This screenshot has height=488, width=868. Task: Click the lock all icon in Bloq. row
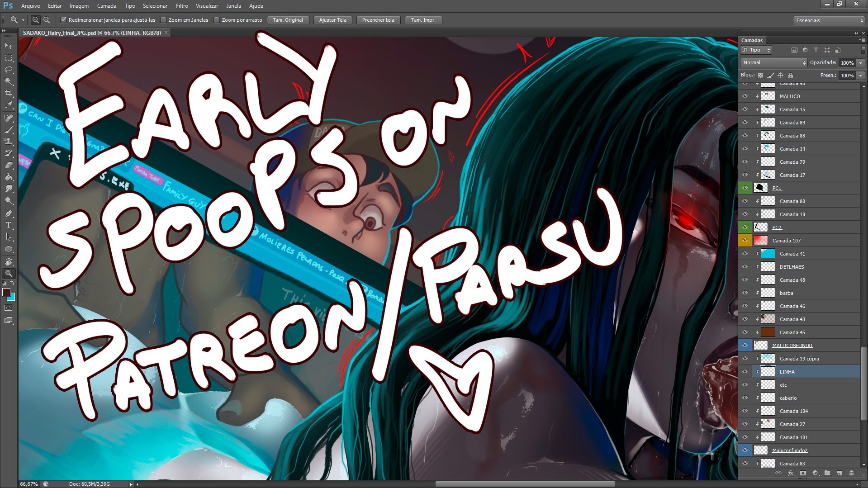pos(790,76)
